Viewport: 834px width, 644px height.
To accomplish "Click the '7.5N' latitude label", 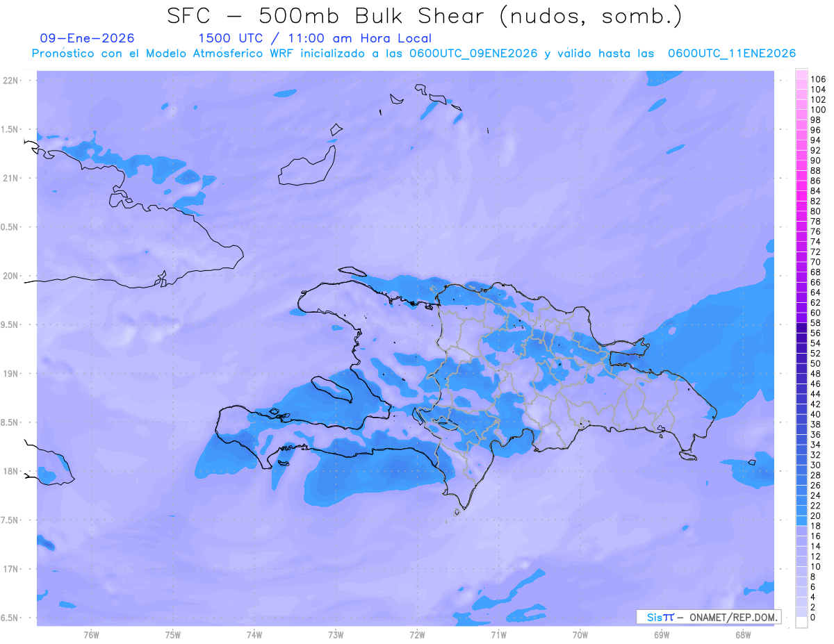I will point(10,520).
